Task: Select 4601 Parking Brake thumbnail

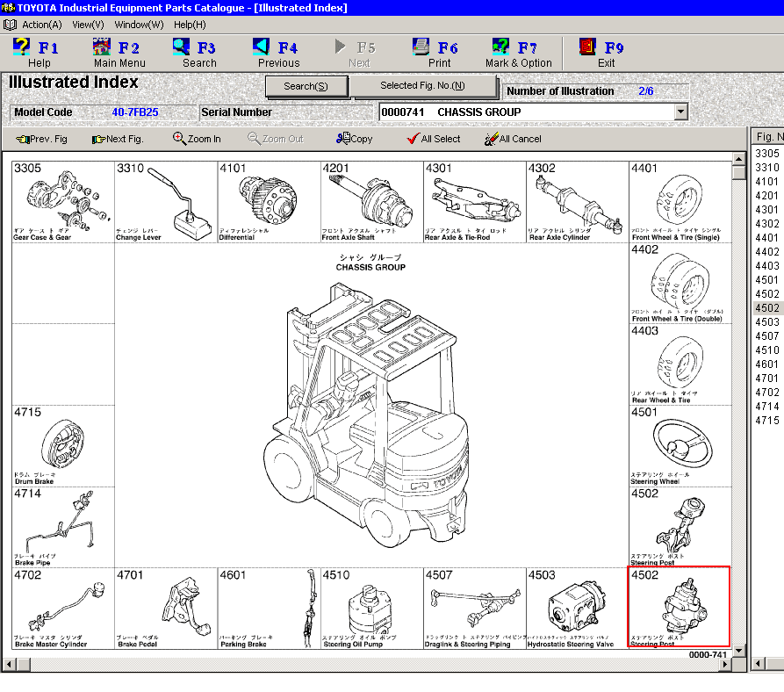Action: 269,609
